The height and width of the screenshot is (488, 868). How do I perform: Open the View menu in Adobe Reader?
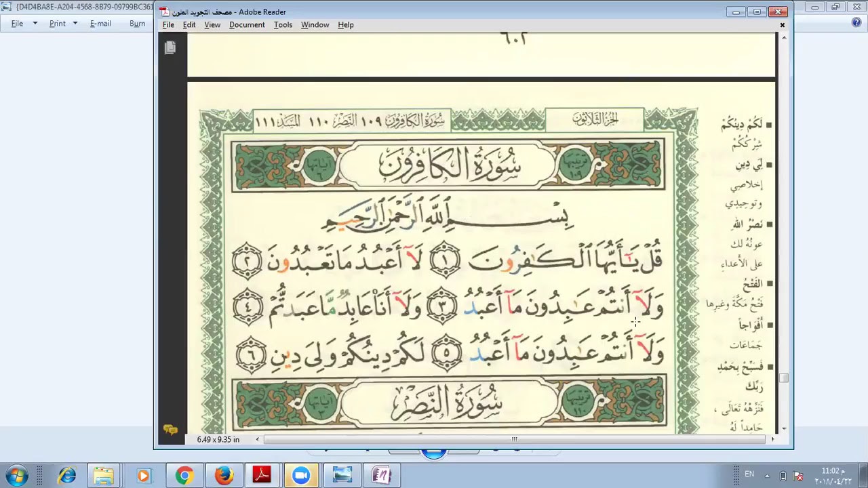pos(212,25)
